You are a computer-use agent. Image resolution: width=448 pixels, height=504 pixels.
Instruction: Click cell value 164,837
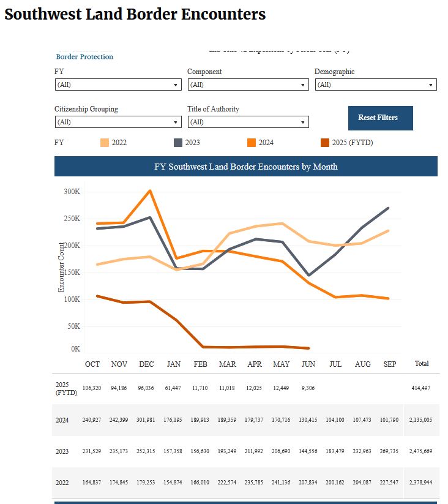coord(92,482)
